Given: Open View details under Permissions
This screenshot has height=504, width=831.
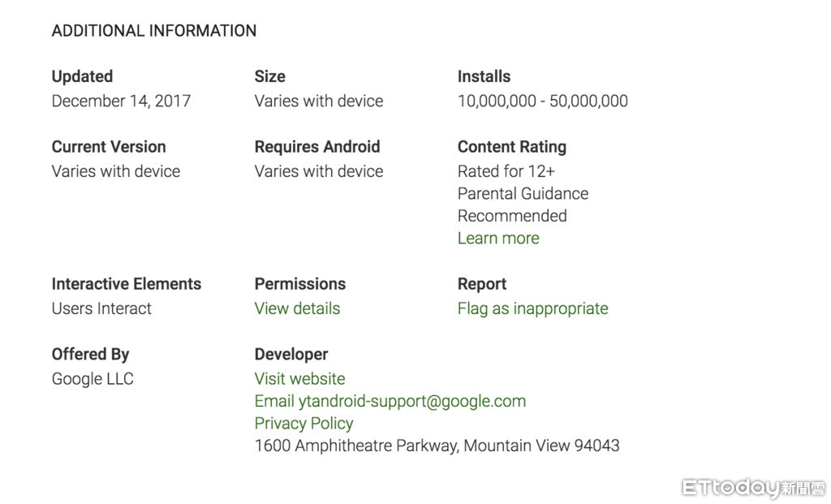Looking at the screenshot, I should (297, 308).
